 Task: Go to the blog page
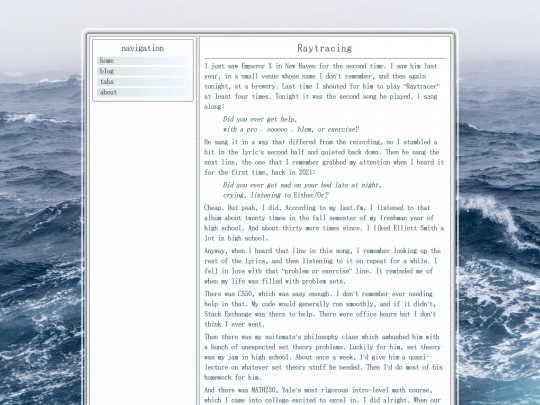tap(143, 71)
